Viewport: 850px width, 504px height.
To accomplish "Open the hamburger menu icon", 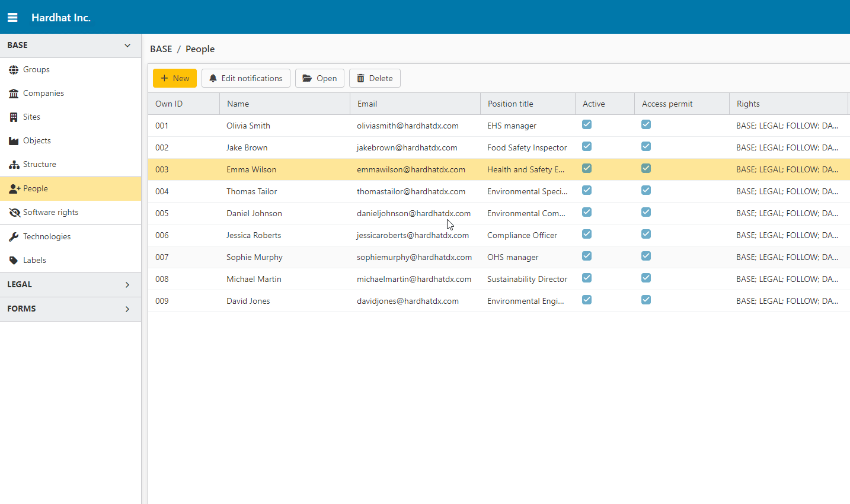I will tap(12, 18).
